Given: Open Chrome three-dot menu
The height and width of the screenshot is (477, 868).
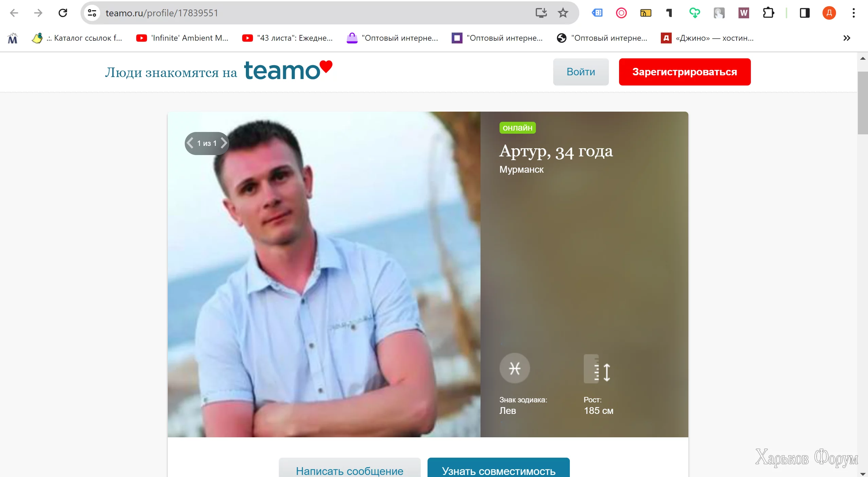Looking at the screenshot, I should point(853,13).
